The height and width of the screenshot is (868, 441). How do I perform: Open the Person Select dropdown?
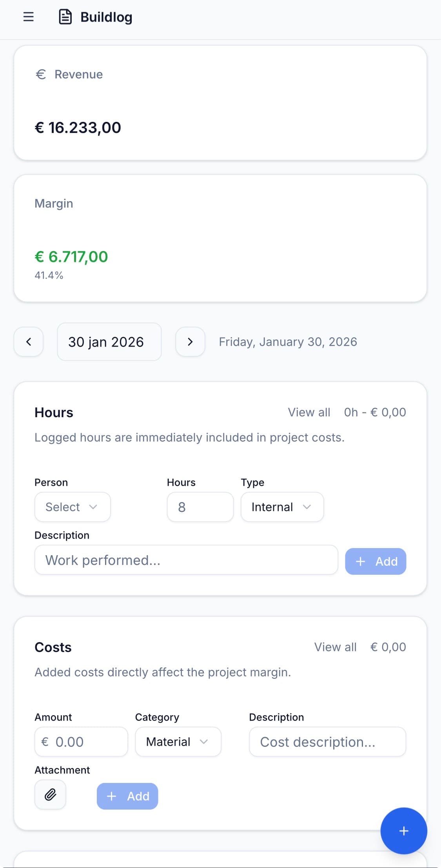point(72,507)
